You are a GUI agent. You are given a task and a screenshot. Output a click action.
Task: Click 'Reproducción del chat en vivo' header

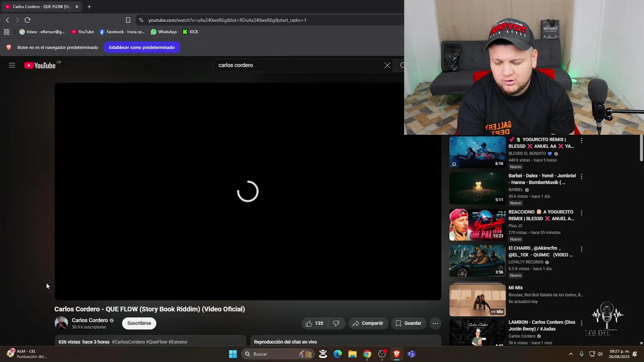(285, 342)
